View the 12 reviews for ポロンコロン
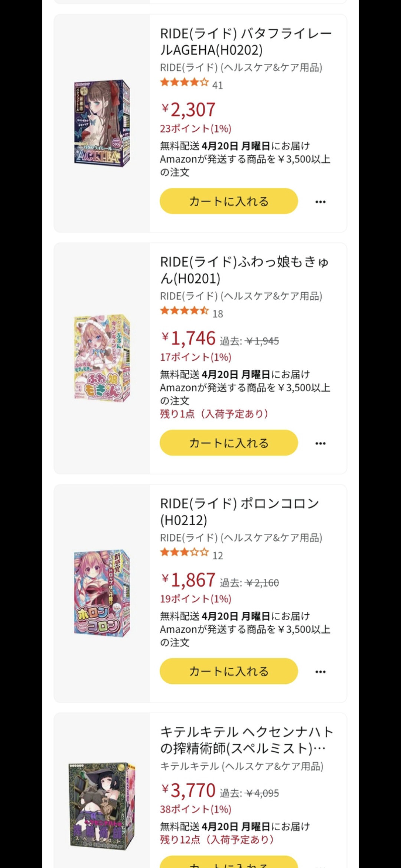The height and width of the screenshot is (868, 401). [218, 556]
